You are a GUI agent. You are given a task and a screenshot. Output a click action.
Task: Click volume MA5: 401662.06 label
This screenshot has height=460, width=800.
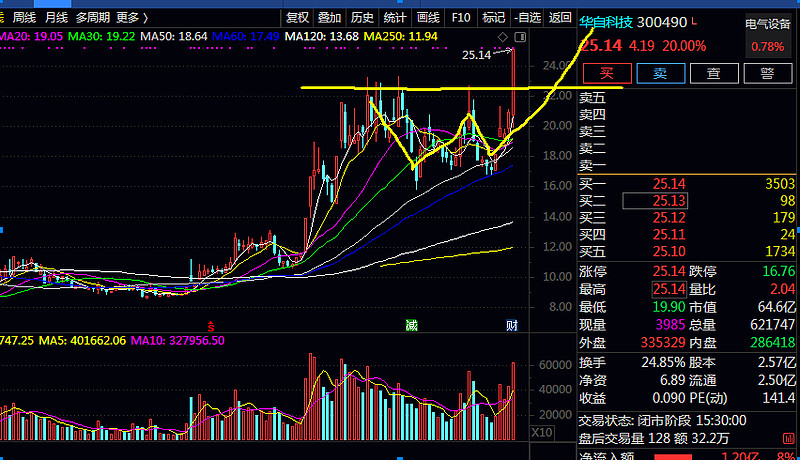82,341
